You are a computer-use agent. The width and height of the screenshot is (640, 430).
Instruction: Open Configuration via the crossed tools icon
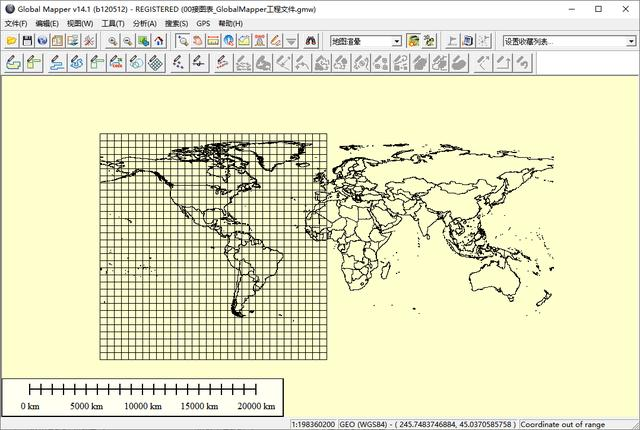89,41
